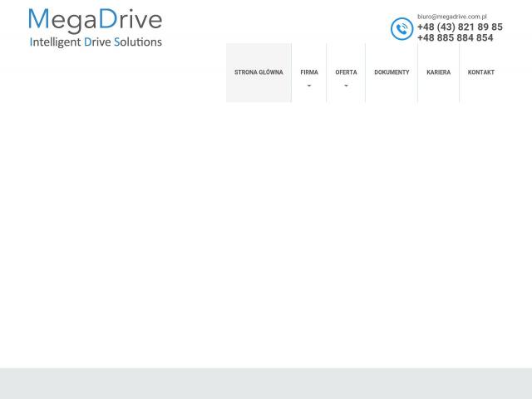Open the Dokumenty page
The width and height of the screenshot is (532, 399).
pyautogui.click(x=392, y=72)
